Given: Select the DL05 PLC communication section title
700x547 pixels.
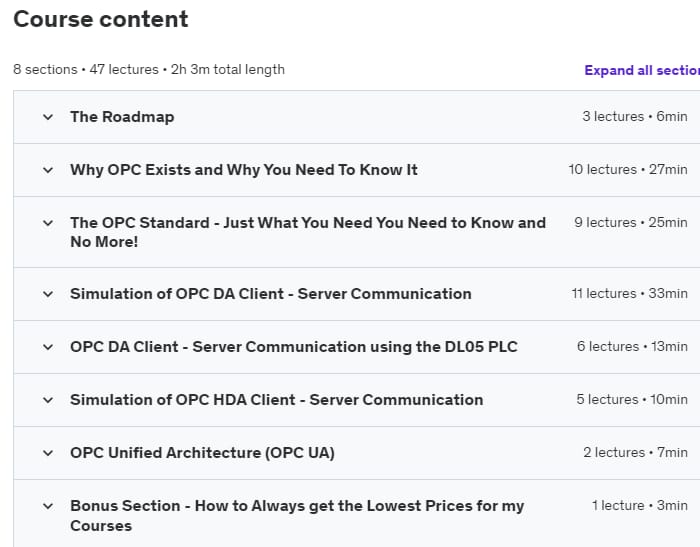Looking at the screenshot, I should click(293, 347).
